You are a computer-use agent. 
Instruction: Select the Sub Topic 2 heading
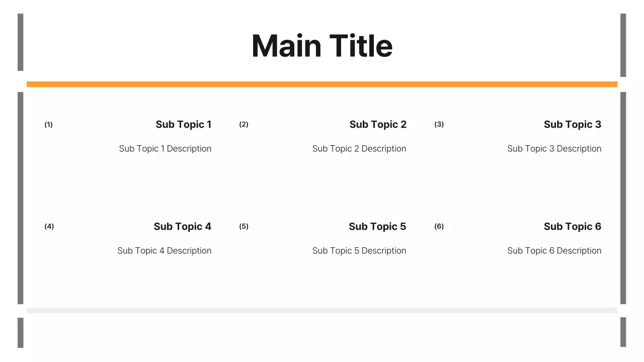coord(378,124)
